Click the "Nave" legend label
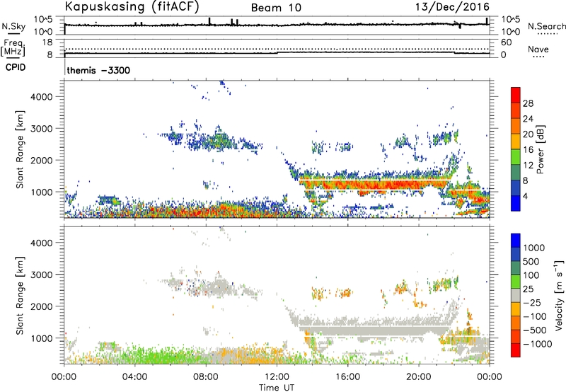Screen dimensions: 566x392 pyautogui.click(x=538, y=49)
